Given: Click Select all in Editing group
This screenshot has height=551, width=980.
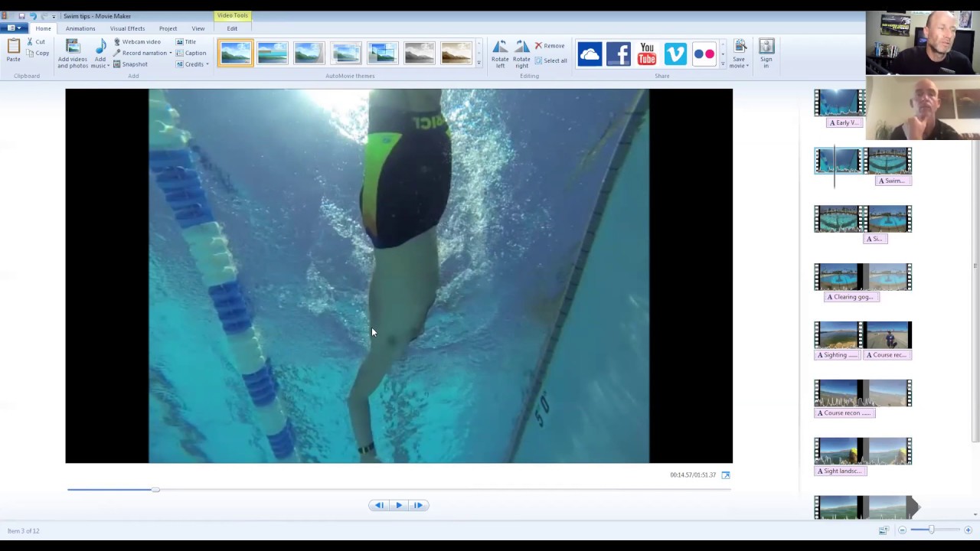Looking at the screenshot, I should (550, 60).
